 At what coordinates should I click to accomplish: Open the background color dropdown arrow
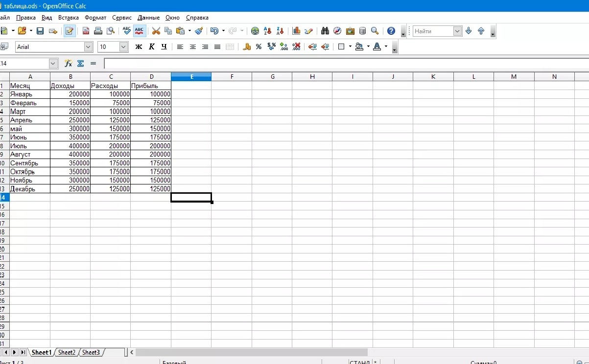click(368, 46)
